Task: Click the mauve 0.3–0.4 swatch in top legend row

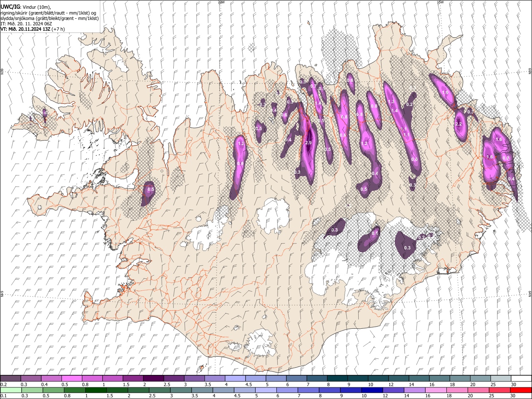Action: coord(31,379)
